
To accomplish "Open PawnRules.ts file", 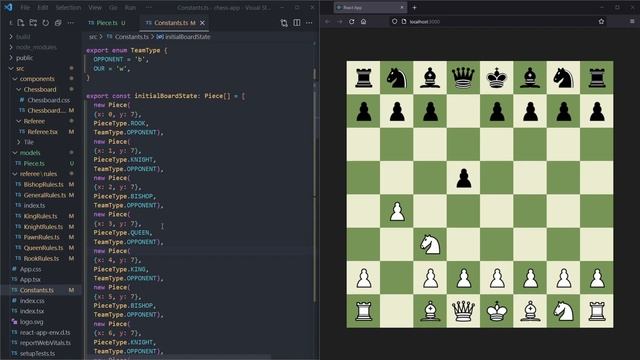I will click(41, 237).
